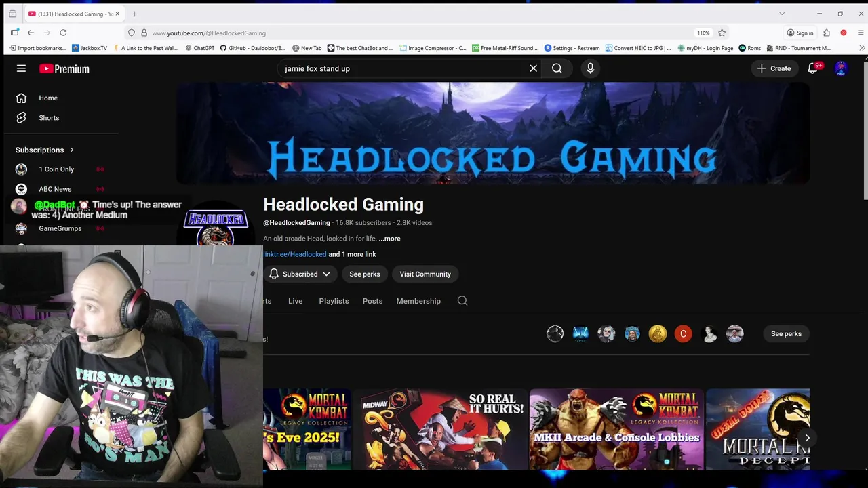Screen dimensions: 868x488
Task: Click the YouTube URL in the address bar
Action: pyautogui.click(x=209, y=33)
